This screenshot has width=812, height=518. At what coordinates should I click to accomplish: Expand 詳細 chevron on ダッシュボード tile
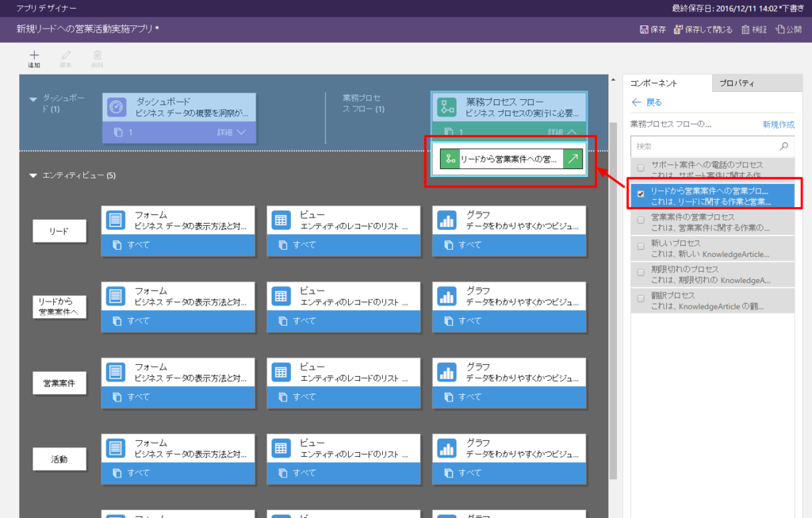point(241,132)
